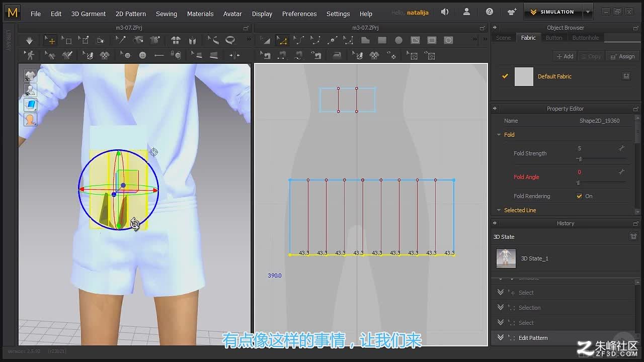
Task: Select the Fold Arrangement tool
Action: 101,40
